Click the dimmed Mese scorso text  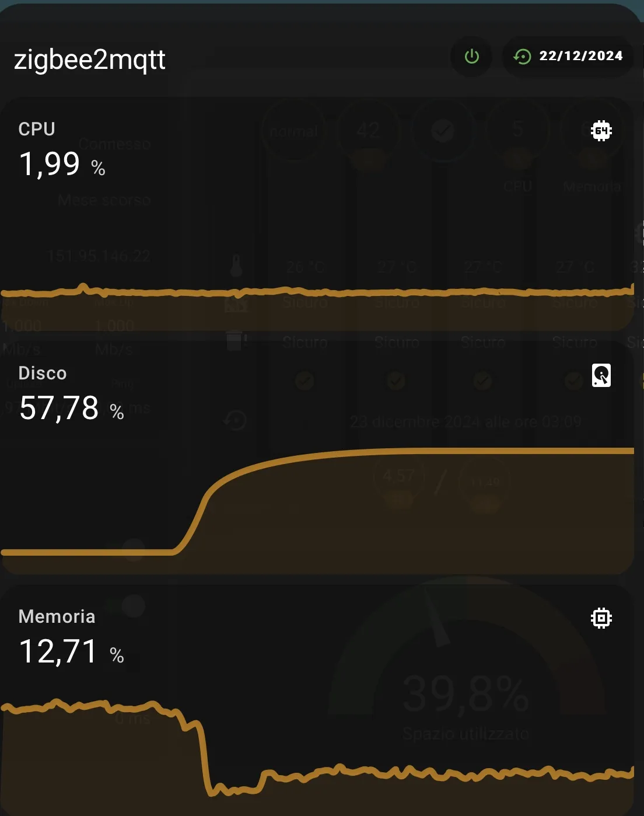(x=104, y=200)
